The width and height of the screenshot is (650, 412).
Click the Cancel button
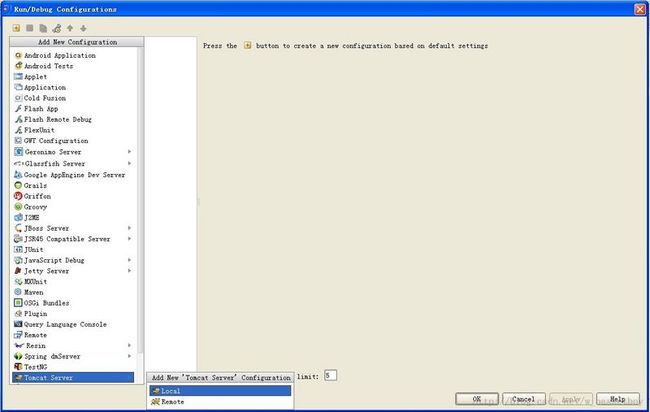[x=524, y=399]
